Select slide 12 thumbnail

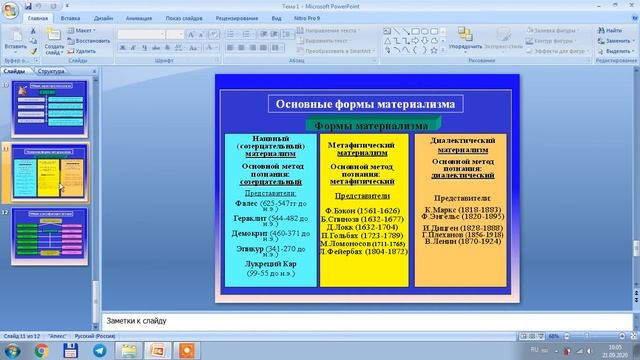(x=49, y=236)
